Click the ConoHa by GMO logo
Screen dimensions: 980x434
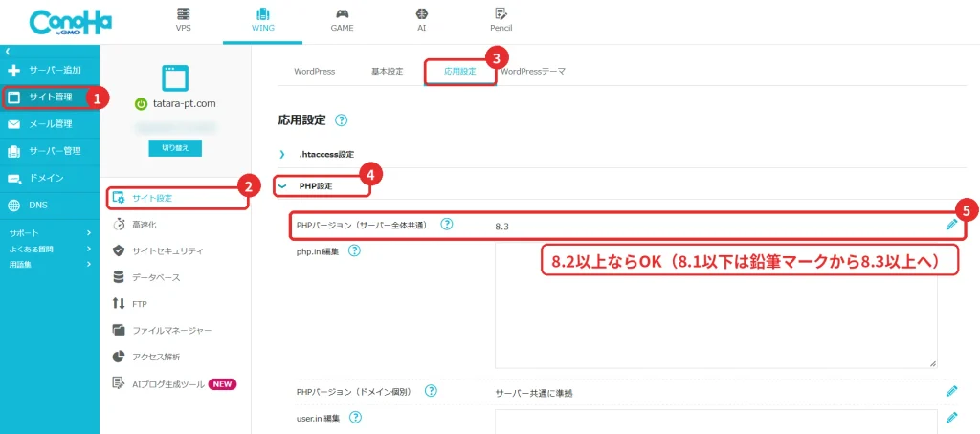point(70,24)
